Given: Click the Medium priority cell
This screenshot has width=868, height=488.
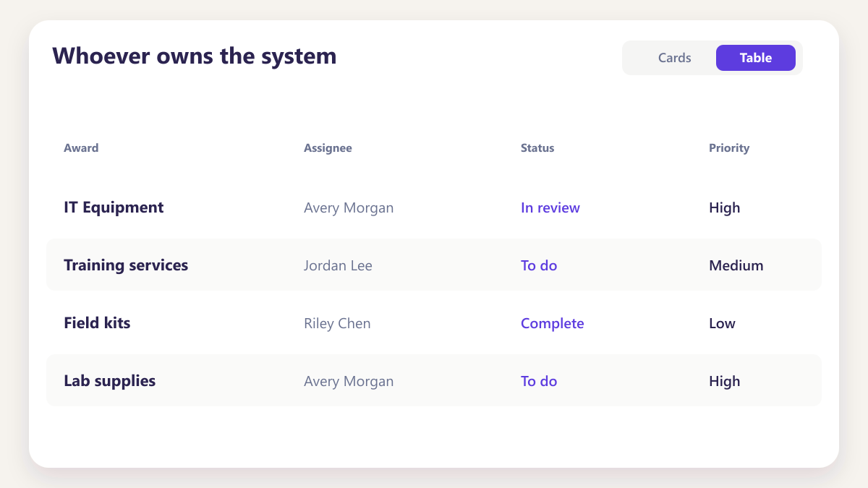Looking at the screenshot, I should 736,266.
